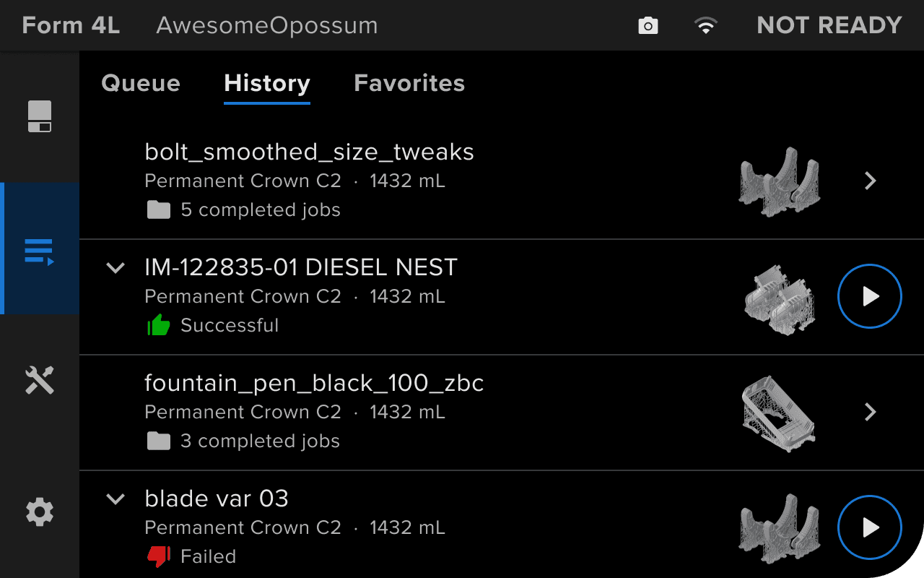Start print for IM-122835-01 DIESEL NEST

click(x=870, y=296)
